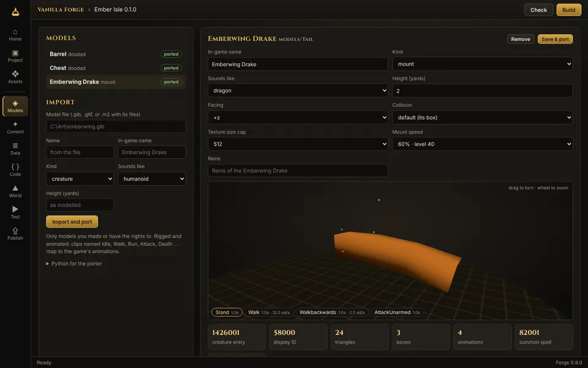
Task: Open import Sounds like dropdown showing humanoid
Action: [151, 178]
